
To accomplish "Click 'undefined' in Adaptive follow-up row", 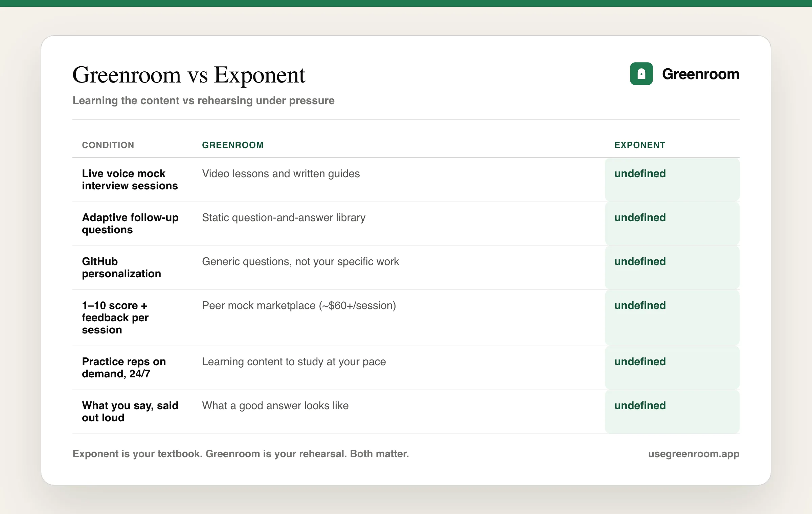I will click(x=640, y=217).
